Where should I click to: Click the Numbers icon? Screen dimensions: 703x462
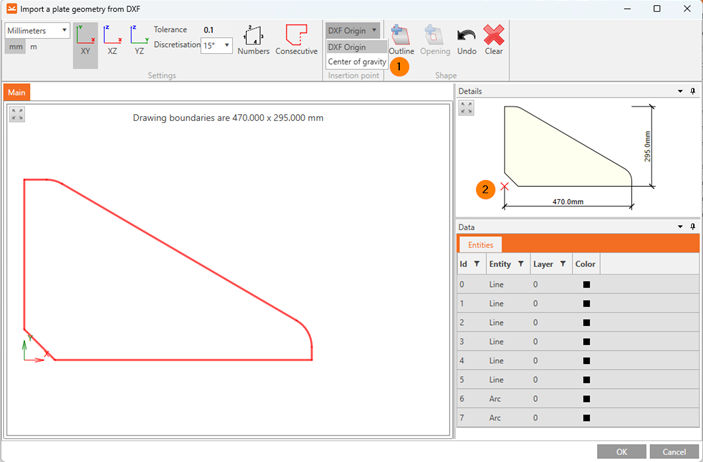click(253, 40)
